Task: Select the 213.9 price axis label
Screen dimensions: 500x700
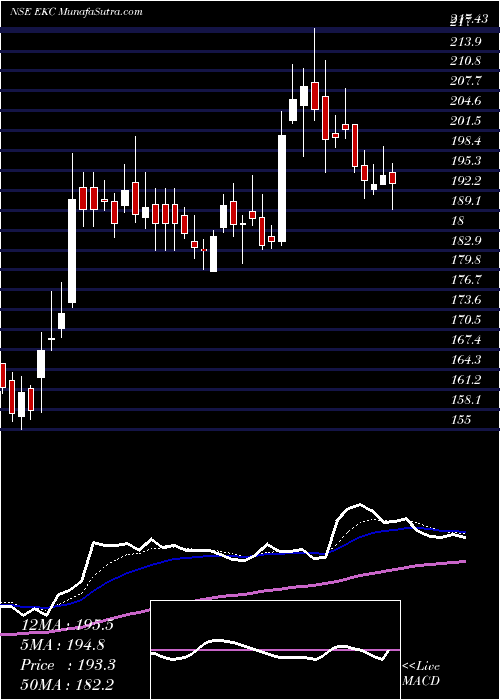Action: tap(467, 42)
